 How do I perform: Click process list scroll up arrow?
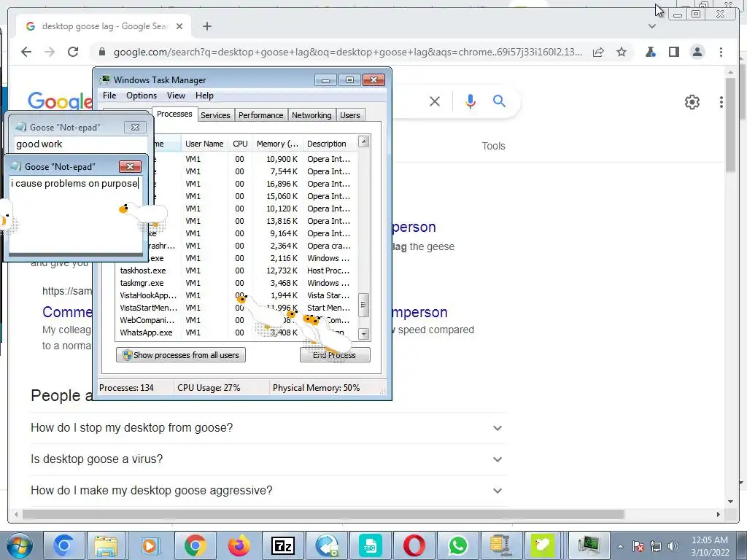[x=363, y=141]
